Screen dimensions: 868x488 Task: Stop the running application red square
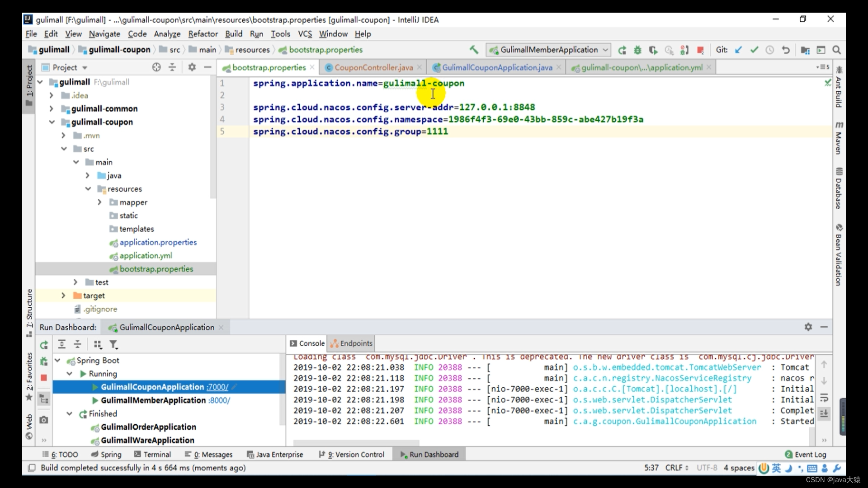pos(700,50)
